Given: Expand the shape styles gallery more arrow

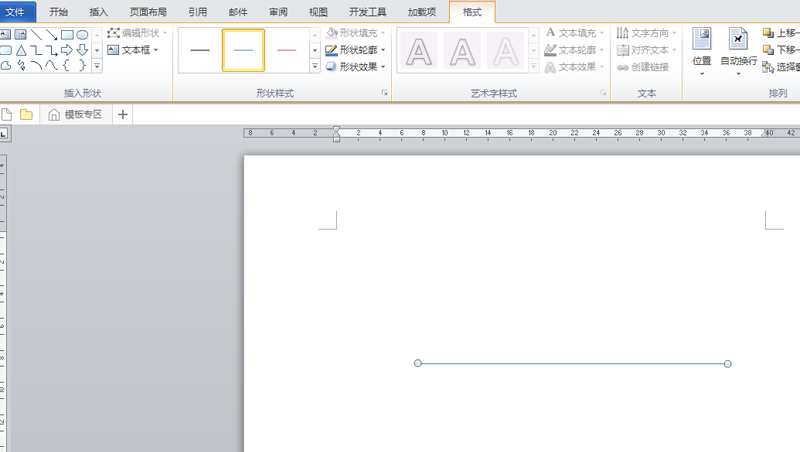Looking at the screenshot, I should tap(315, 67).
